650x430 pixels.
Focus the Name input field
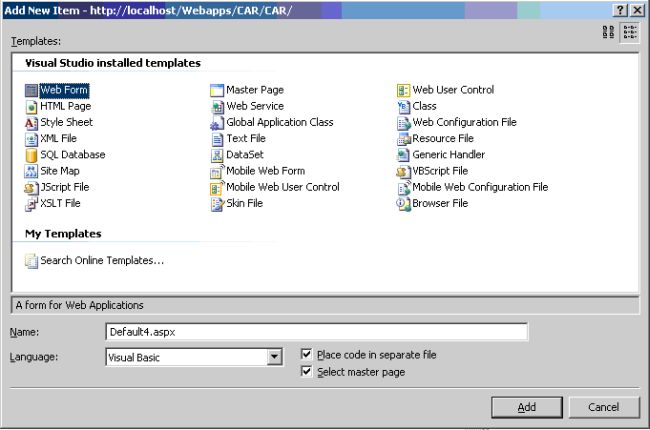(317, 332)
